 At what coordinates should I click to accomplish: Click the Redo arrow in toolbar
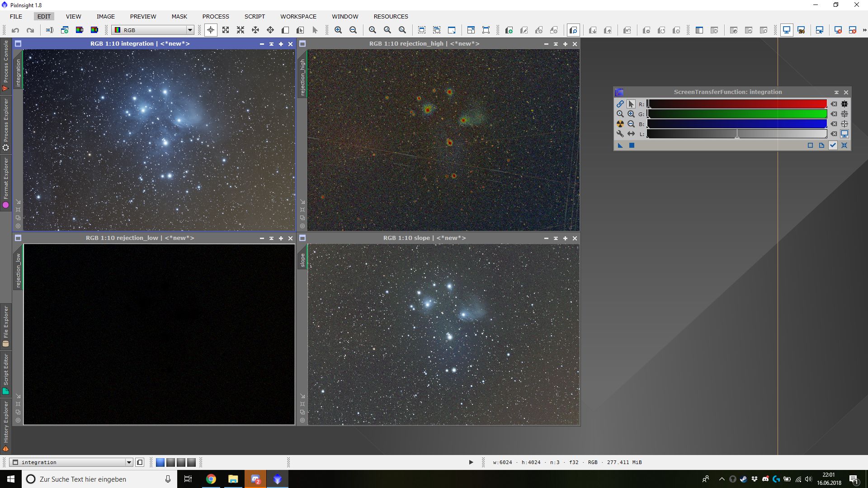tap(30, 30)
